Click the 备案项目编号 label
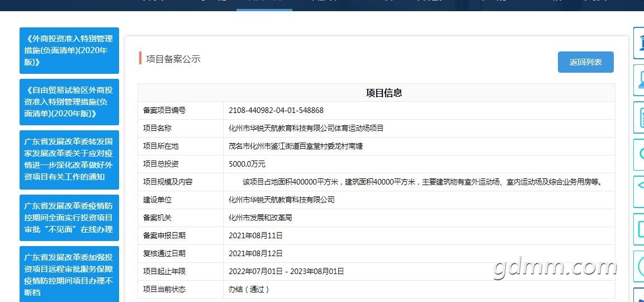Viewport: 644px width, 302px height. 164,110
